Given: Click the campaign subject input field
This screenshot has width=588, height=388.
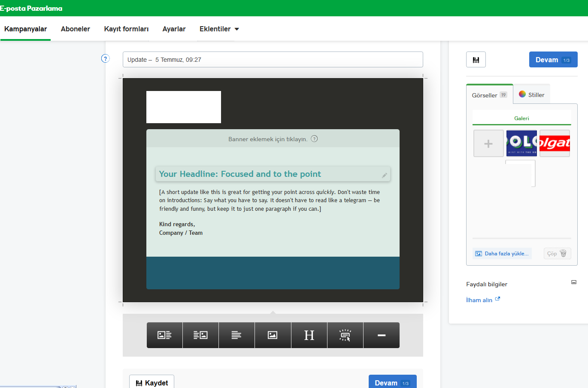Looking at the screenshot, I should (273, 60).
